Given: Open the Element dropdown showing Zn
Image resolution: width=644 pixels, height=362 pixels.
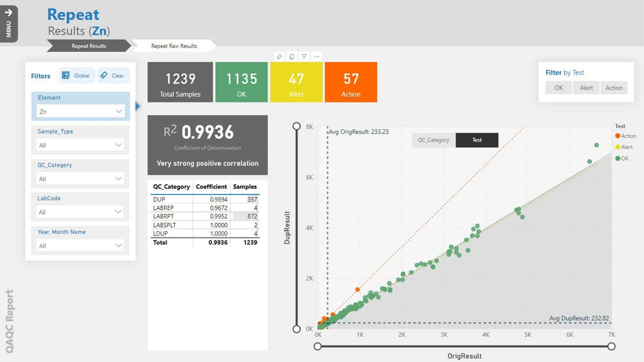Looking at the screenshot, I should tap(79, 111).
